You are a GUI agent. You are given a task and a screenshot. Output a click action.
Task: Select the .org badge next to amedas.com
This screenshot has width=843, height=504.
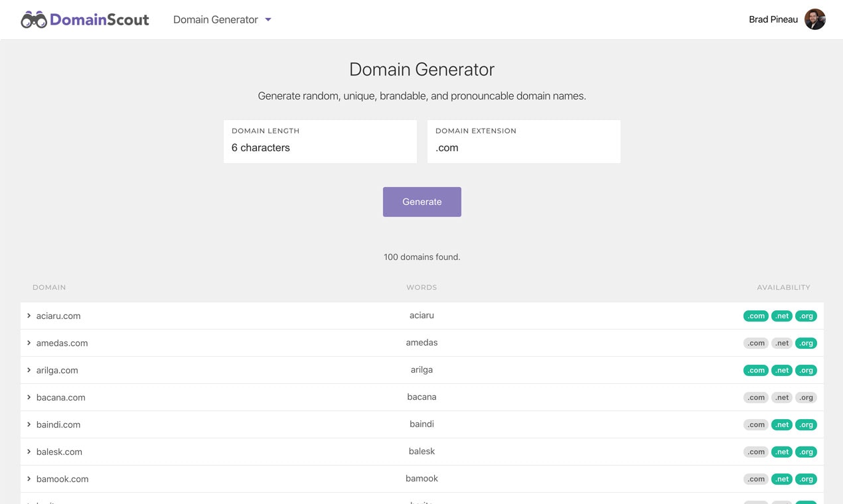(806, 343)
